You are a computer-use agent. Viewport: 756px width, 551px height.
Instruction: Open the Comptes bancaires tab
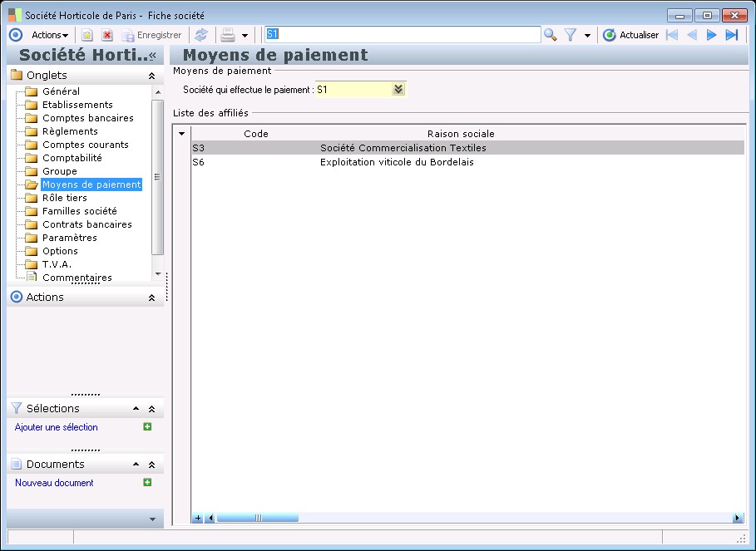[x=87, y=118]
